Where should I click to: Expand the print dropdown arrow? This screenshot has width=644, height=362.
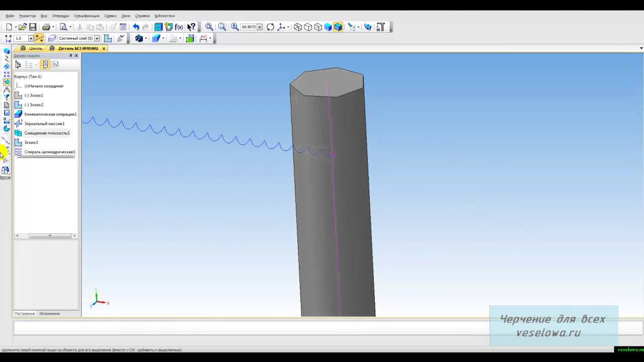pyautogui.click(x=53, y=27)
